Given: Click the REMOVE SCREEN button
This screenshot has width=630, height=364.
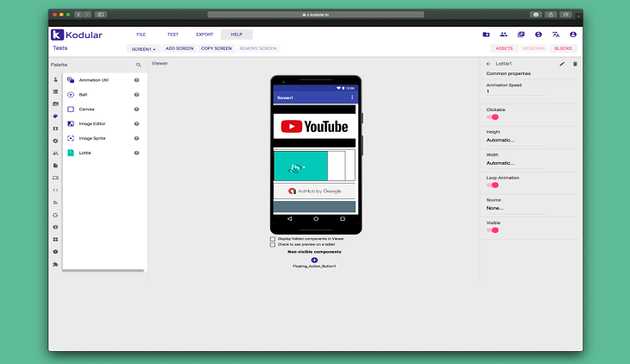Looking at the screenshot, I should 258,48.
